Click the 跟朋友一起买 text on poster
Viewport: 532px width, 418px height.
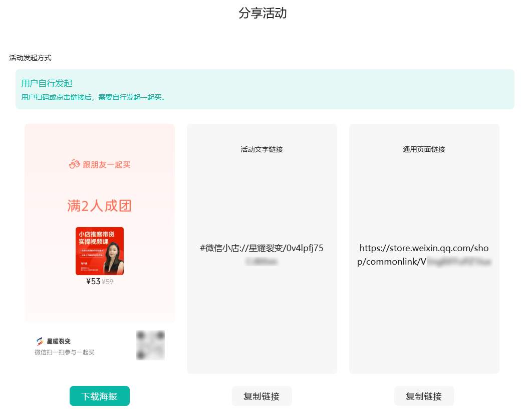point(106,164)
